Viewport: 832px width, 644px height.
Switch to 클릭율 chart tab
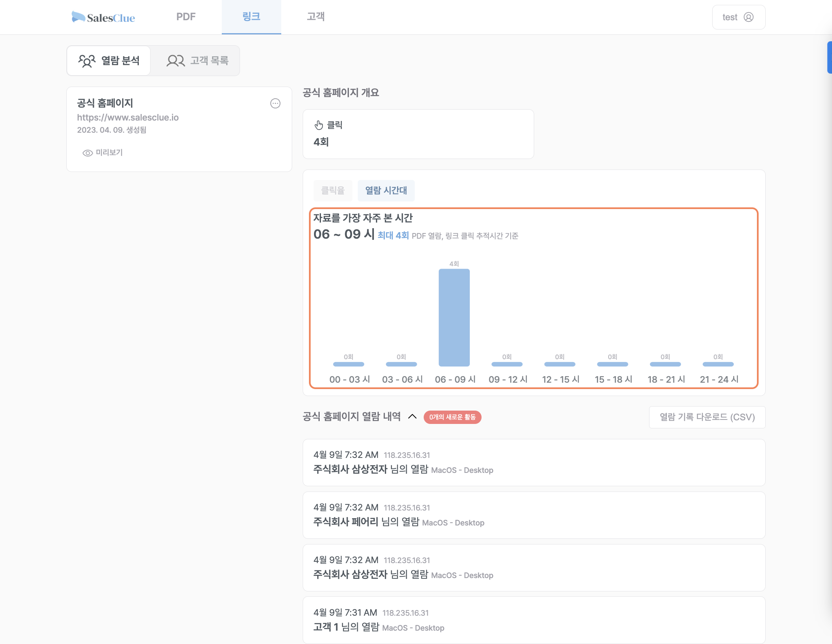333,191
